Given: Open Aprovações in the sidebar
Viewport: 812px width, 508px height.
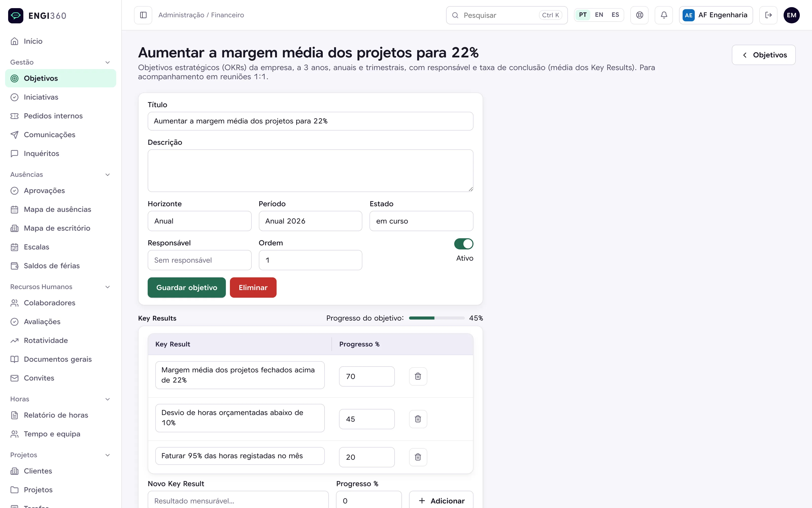Looking at the screenshot, I should coord(61,190).
